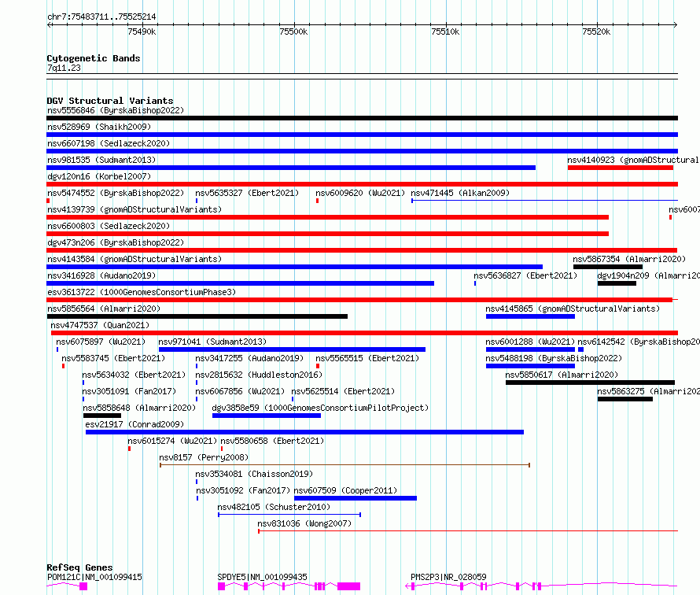Click the right arrow of the ruler
Screen dimensions: 700x595
[x=676, y=24]
